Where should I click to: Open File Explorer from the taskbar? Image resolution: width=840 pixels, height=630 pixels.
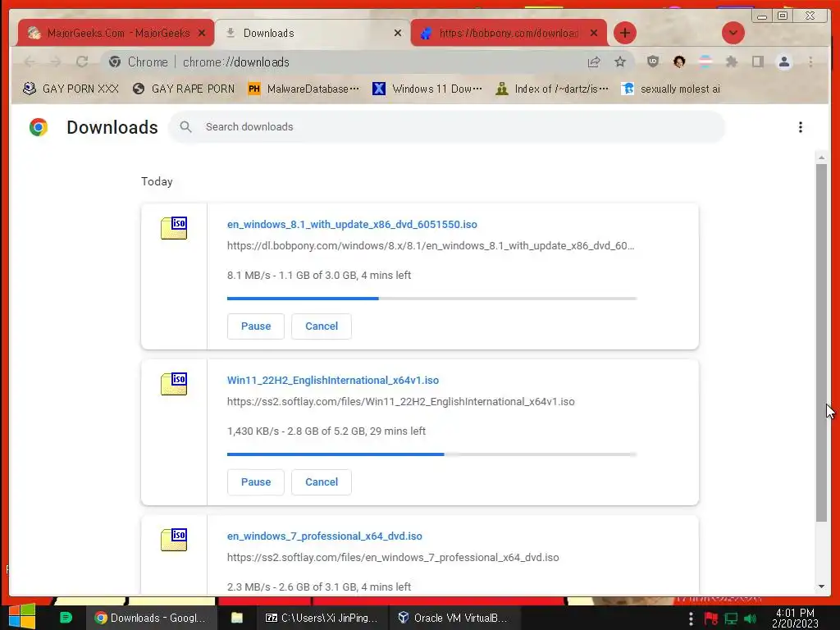[237, 618]
